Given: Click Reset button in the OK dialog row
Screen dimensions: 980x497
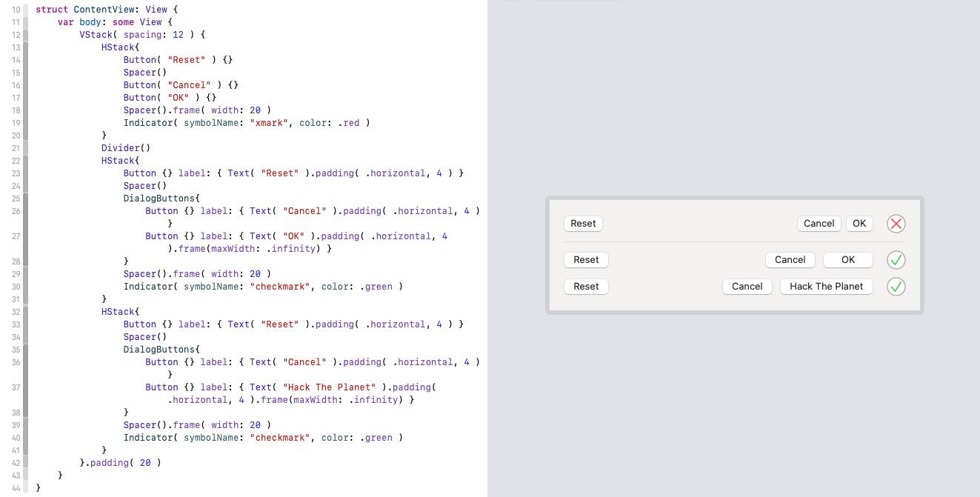Looking at the screenshot, I should click(586, 260).
